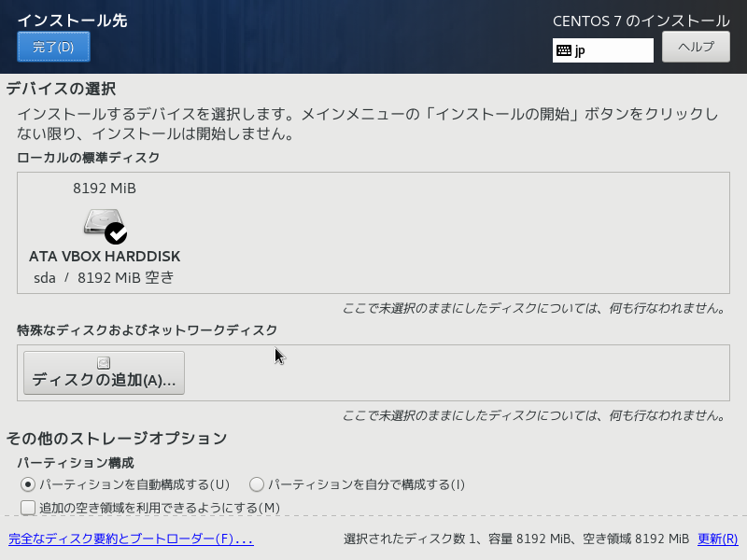Click the デバイスの選択 section heading
The image size is (747, 560).
click(x=61, y=89)
